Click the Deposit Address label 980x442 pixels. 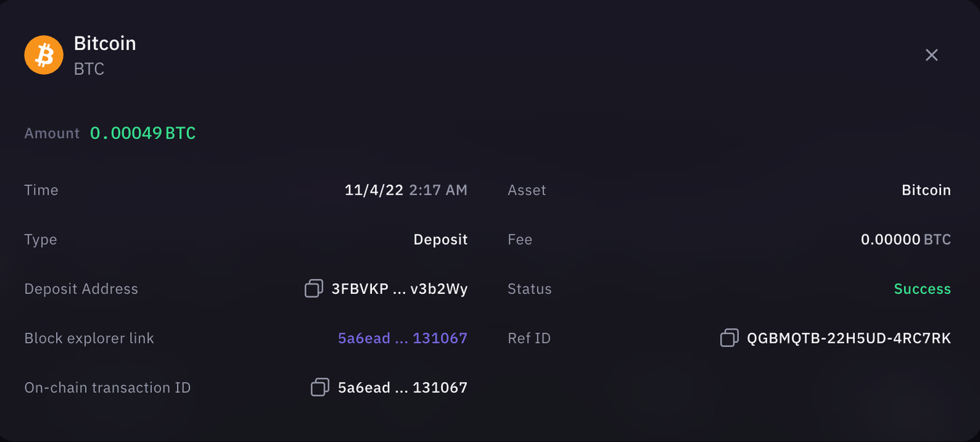tap(81, 289)
